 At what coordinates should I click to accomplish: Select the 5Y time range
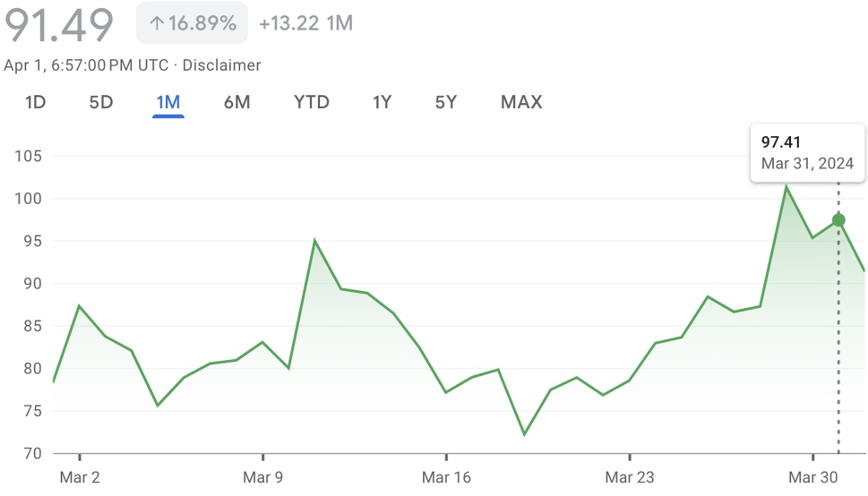click(446, 102)
